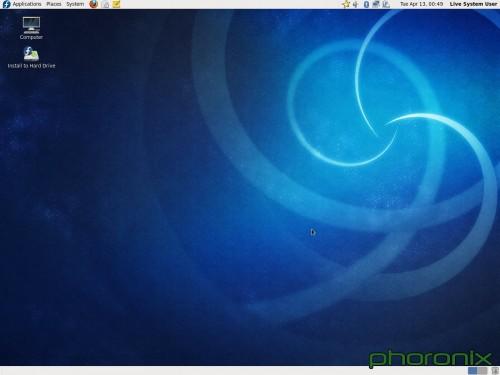
Task: Switch to the second workspace
Action: [x=482, y=371]
